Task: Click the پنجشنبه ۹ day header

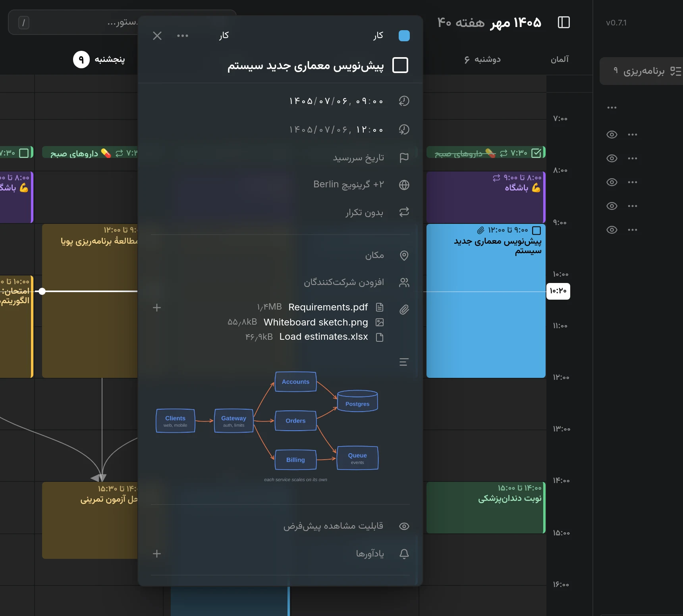Action: [99, 60]
